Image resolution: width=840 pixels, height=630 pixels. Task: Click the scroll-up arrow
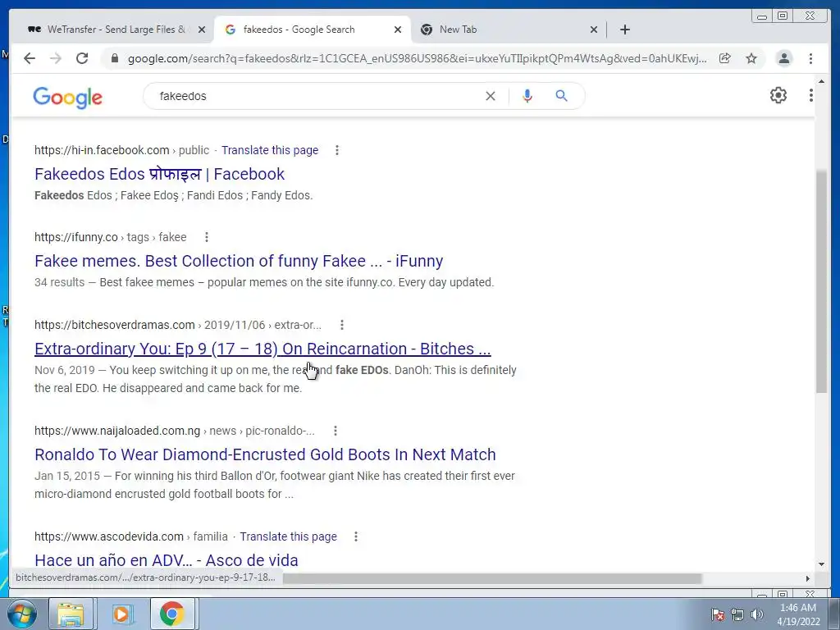pyautogui.click(x=821, y=81)
